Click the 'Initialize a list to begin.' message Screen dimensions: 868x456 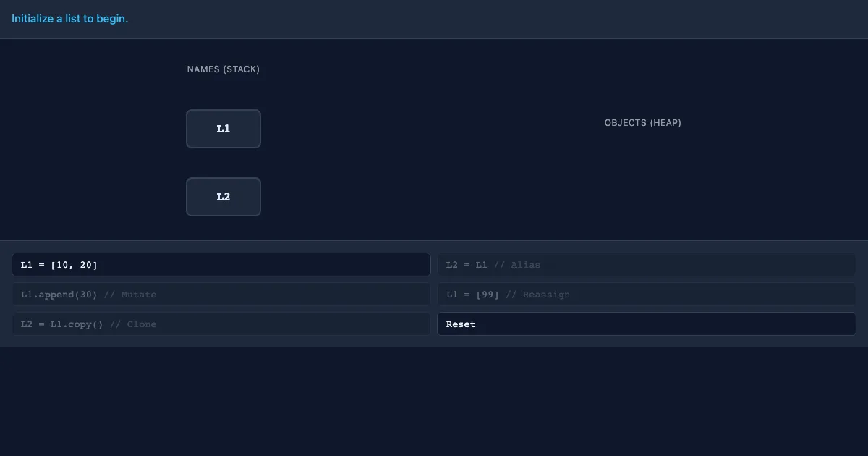[70, 19]
